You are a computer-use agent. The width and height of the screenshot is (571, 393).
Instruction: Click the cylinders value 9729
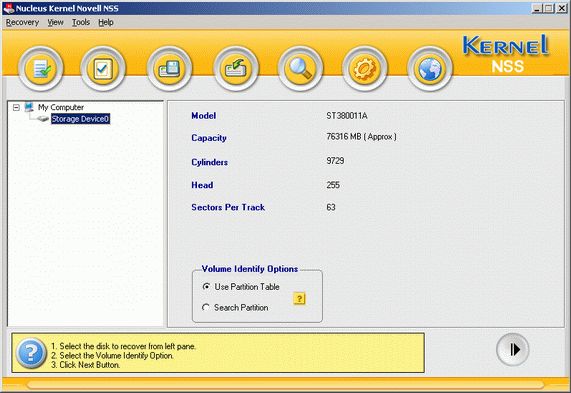(x=335, y=161)
